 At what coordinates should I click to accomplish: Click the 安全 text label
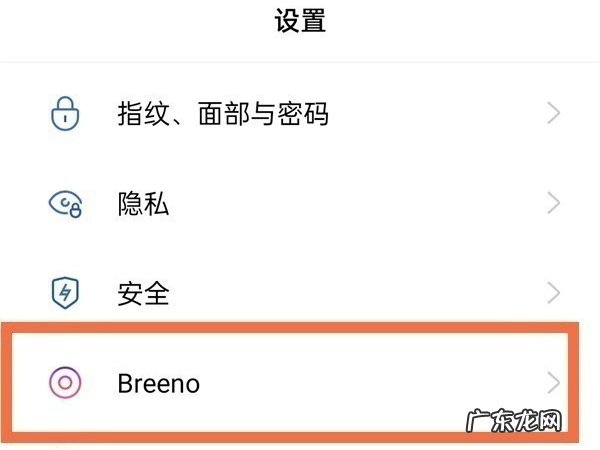pos(143,293)
